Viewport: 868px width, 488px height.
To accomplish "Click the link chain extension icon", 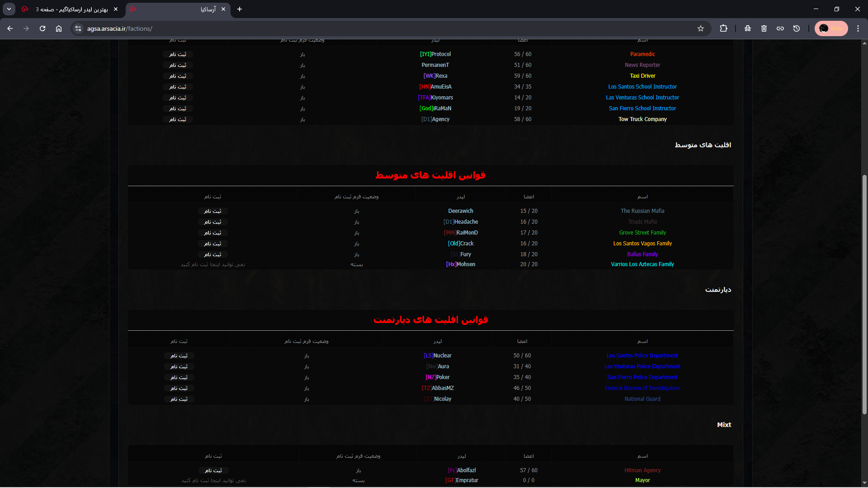I will point(780,28).
